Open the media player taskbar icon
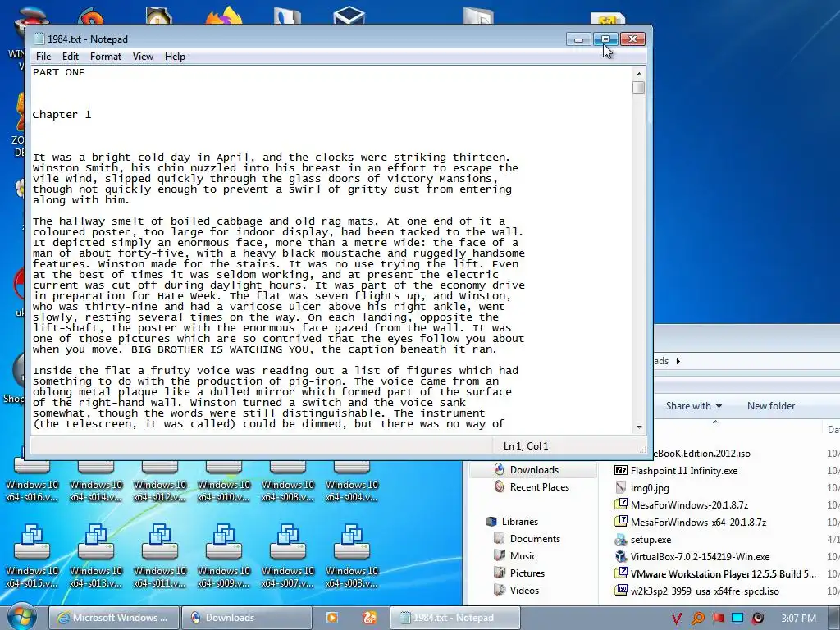Viewport: 840px width, 630px height. tap(332, 618)
